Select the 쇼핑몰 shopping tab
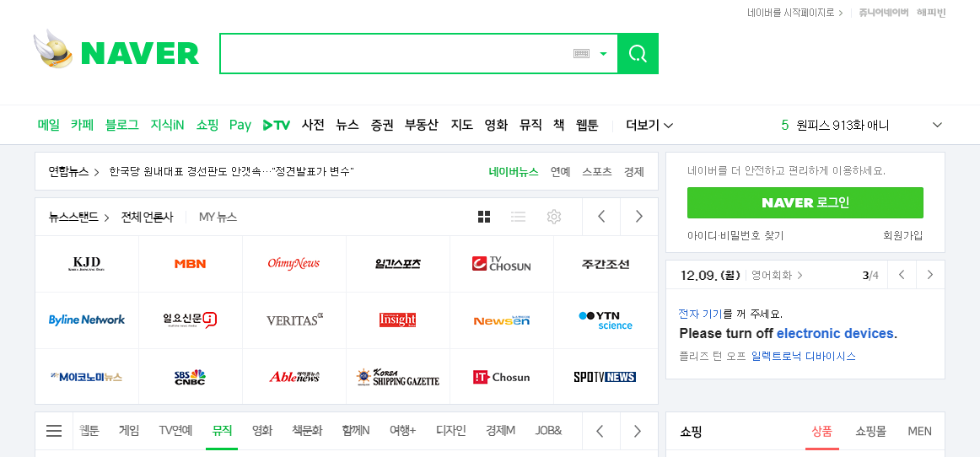The width and height of the screenshot is (980, 457). pyautogui.click(x=870, y=432)
